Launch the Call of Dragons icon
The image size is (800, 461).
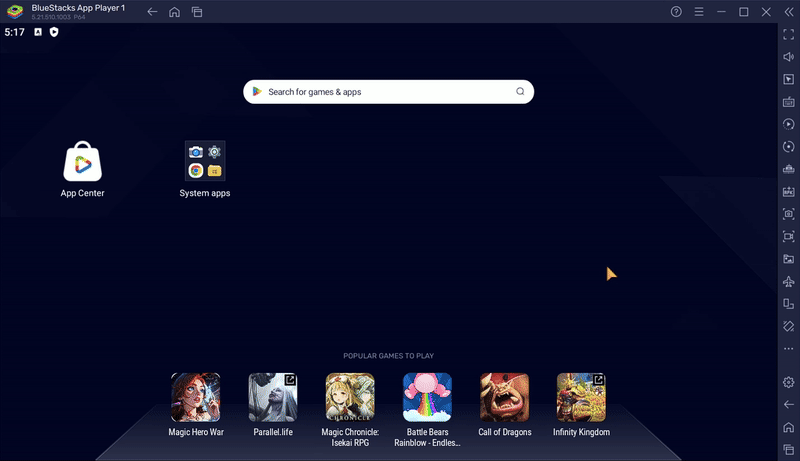point(505,397)
